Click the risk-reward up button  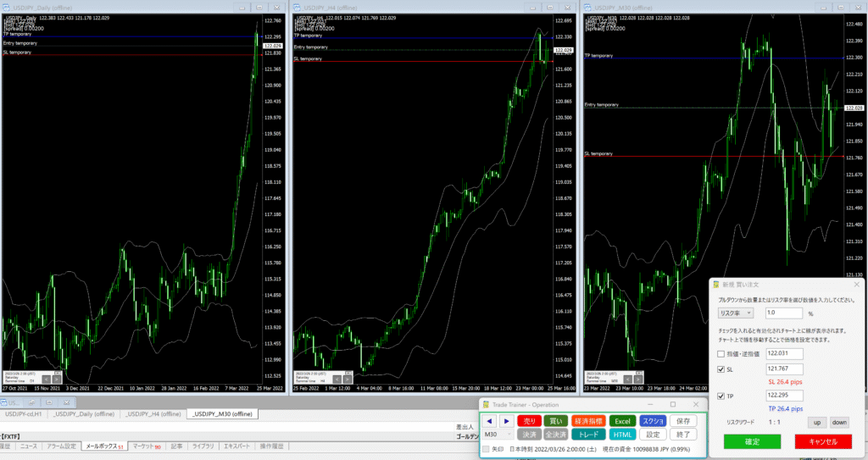coord(817,423)
